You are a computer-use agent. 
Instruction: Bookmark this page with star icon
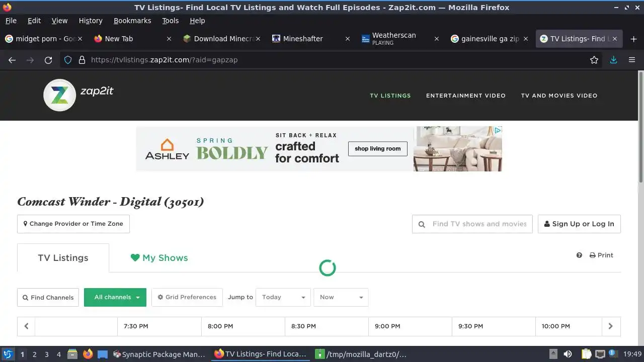pos(594,60)
